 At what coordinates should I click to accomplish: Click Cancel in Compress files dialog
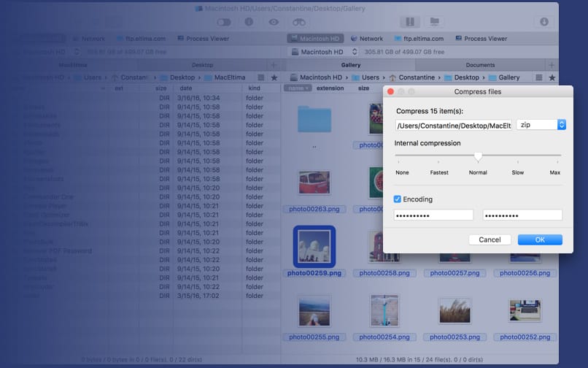pyautogui.click(x=490, y=239)
